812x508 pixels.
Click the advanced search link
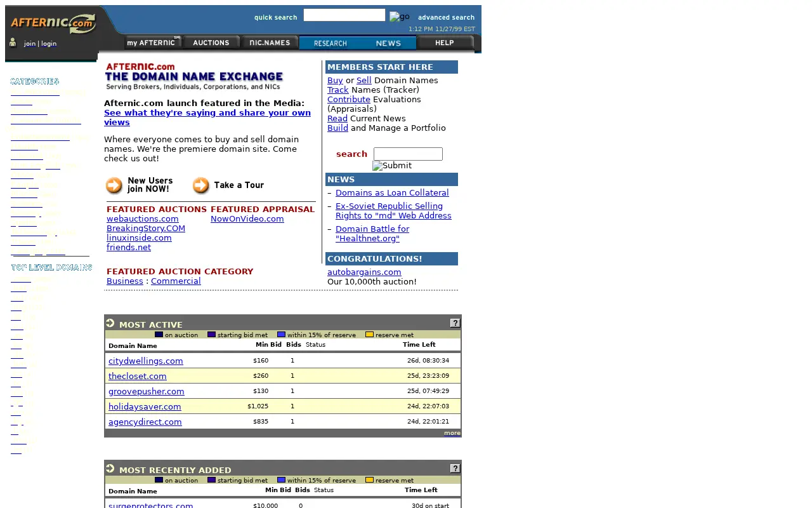pos(446,17)
